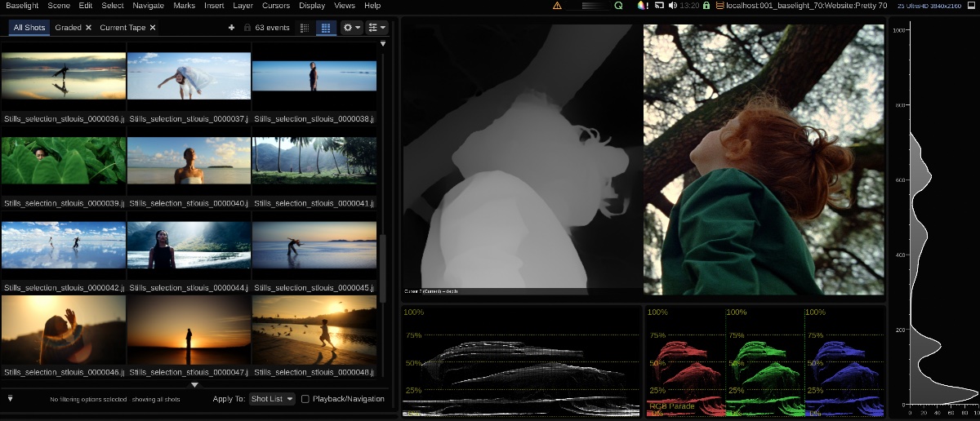Viewport: 980px width, 421px height.
Task: Click the screen cast icon in top bar
Action: (x=658, y=6)
